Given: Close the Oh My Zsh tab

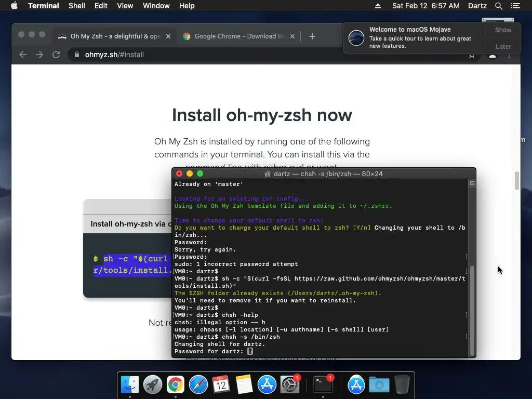Looking at the screenshot, I should (x=168, y=36).
